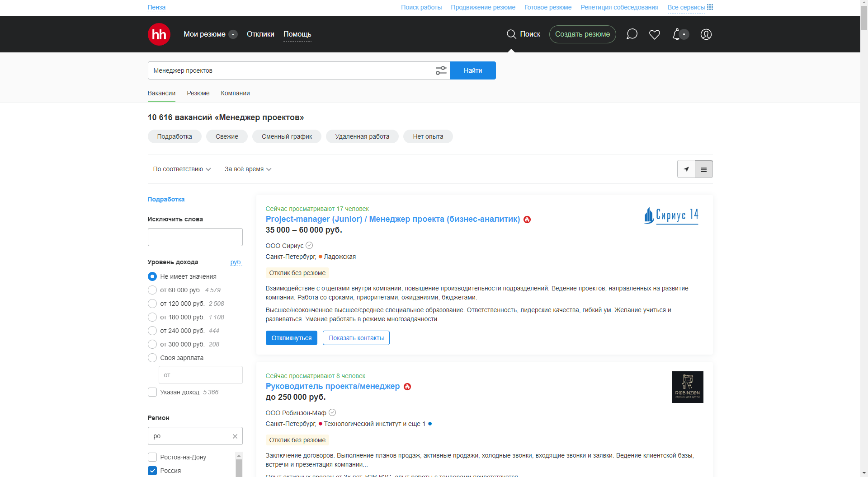Focus 'Исключить слова' input field
Viewport: 868px width, 477px height.
tap(195, 237)
